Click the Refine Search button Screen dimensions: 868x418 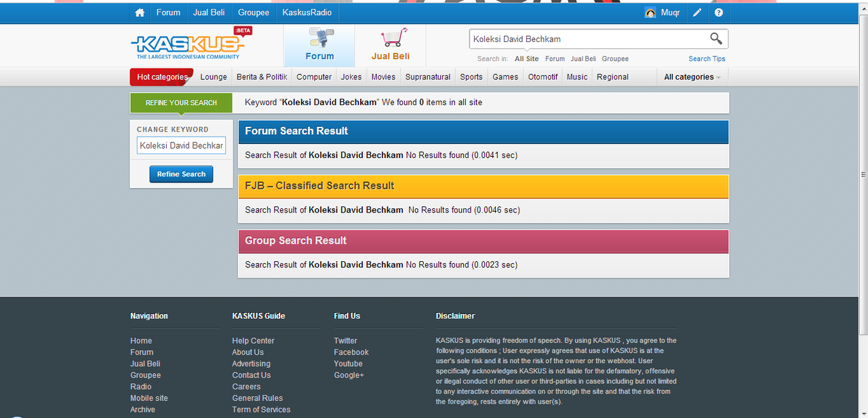pos(181,174)
